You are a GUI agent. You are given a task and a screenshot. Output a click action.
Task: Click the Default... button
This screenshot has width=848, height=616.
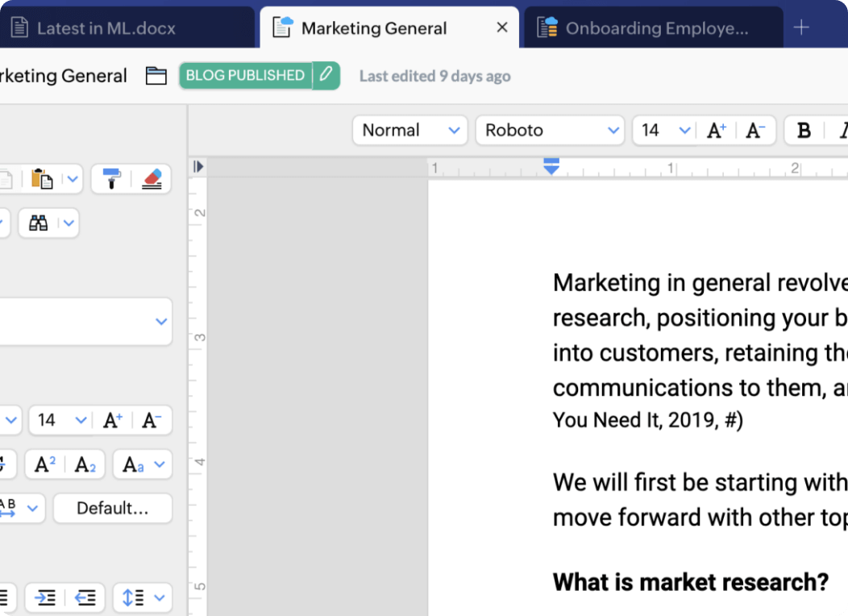(x=112, y=509)
